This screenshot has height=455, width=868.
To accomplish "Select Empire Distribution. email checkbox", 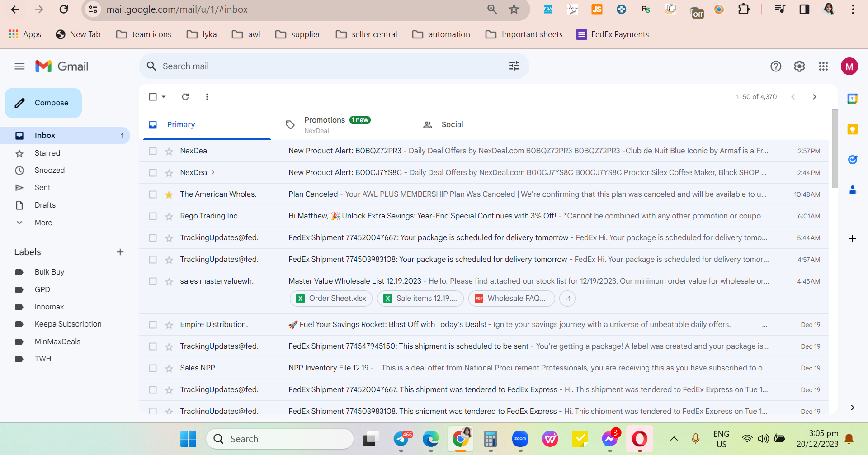I will [153, 325].
